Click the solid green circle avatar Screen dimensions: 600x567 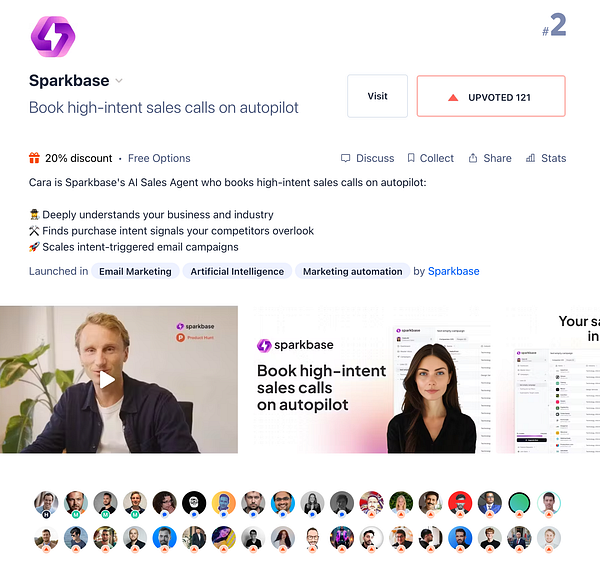coord(519,503)
